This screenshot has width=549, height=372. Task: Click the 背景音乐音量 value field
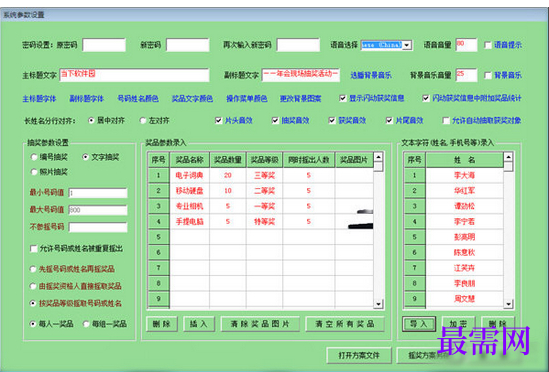pyautogui.click(x=466, y=75)
